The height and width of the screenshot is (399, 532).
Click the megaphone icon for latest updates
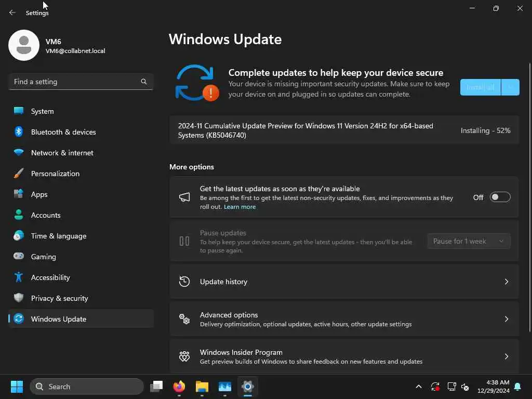point(184,197)
